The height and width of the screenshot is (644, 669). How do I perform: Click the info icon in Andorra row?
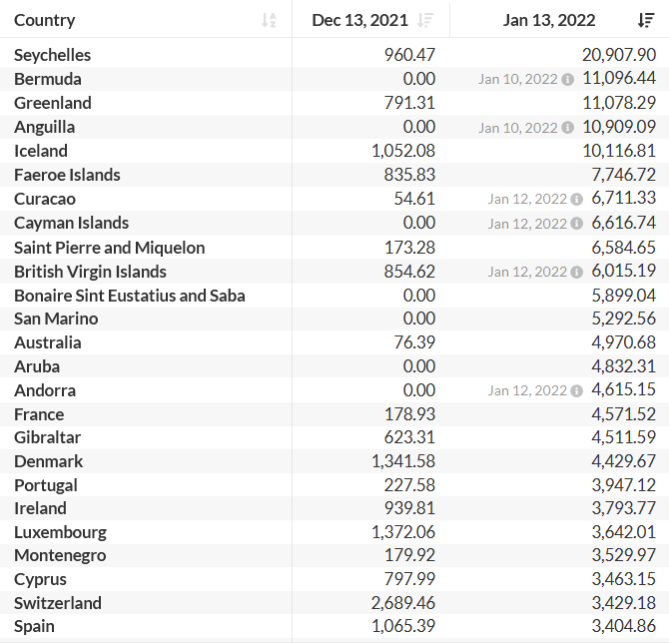coord(576,390)
